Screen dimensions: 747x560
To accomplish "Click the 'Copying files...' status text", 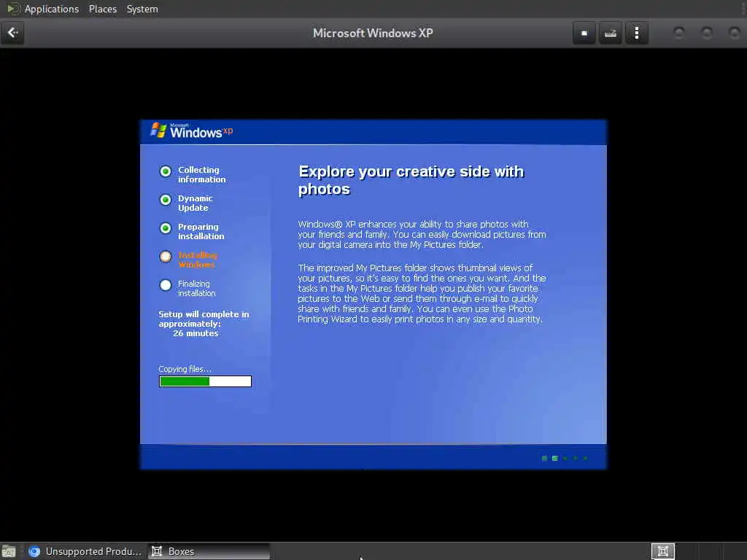I will pyautogui.click(x=185, y=369).
